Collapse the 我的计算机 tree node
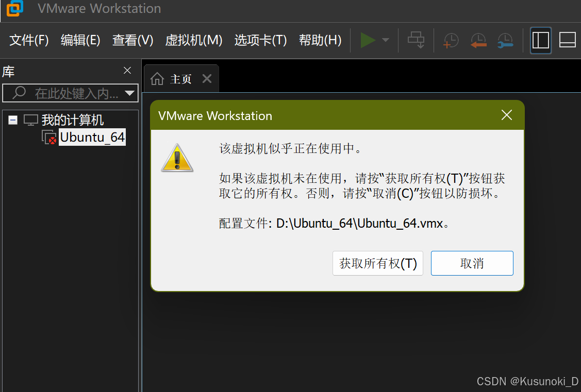Image resolution: width=581 pixels, height=392 pixels. [x=12, y=120]
